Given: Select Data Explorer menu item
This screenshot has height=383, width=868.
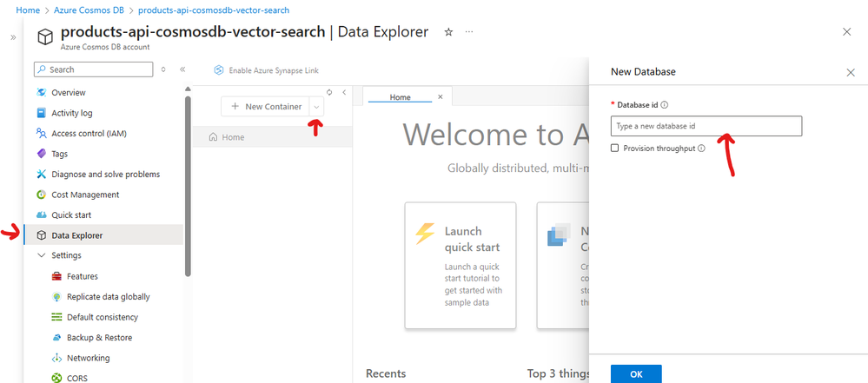Looking at the screenshot, I should coord(103,235).
